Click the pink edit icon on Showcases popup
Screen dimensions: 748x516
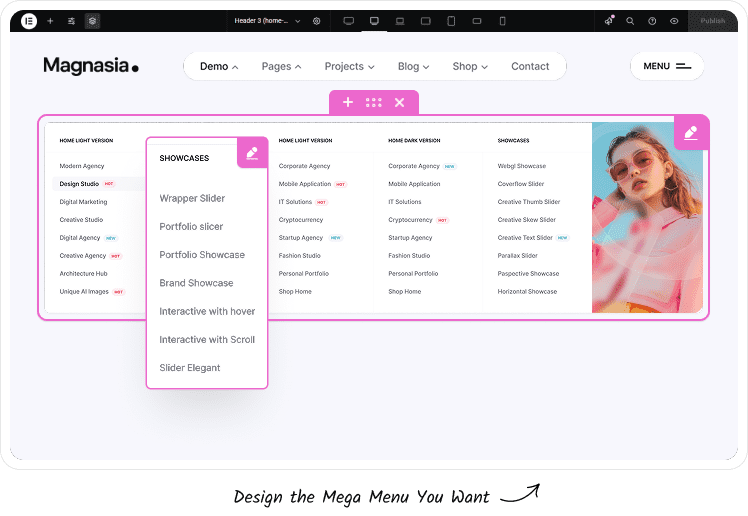[252, 153]
